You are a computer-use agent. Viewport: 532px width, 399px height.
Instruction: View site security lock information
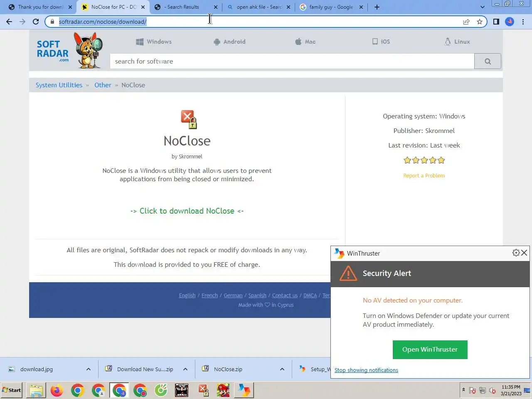52,22
